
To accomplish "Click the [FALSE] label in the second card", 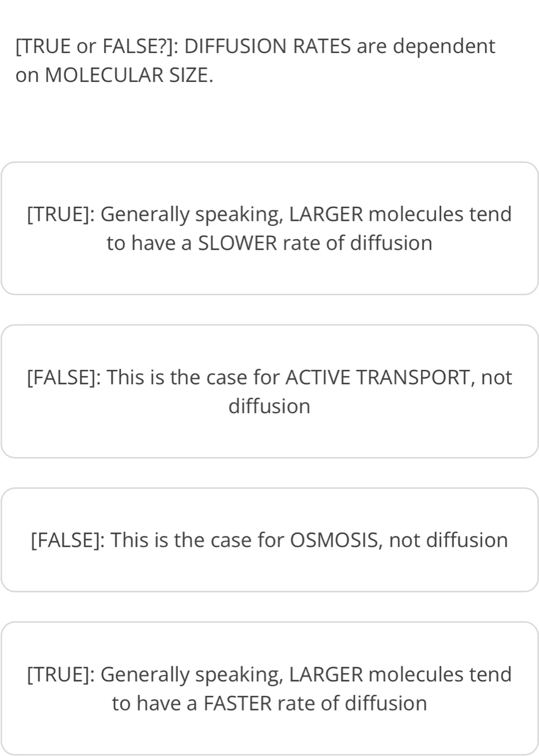I will tap(59, 377).
